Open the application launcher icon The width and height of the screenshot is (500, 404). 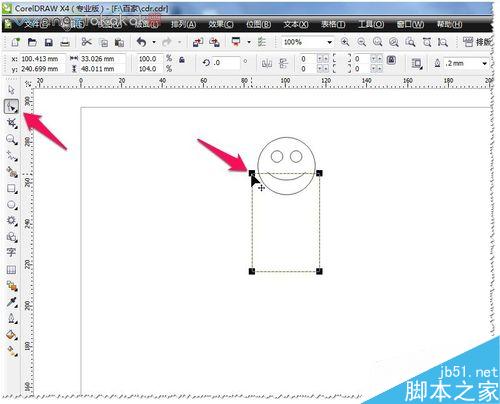[x=236, y=42]
